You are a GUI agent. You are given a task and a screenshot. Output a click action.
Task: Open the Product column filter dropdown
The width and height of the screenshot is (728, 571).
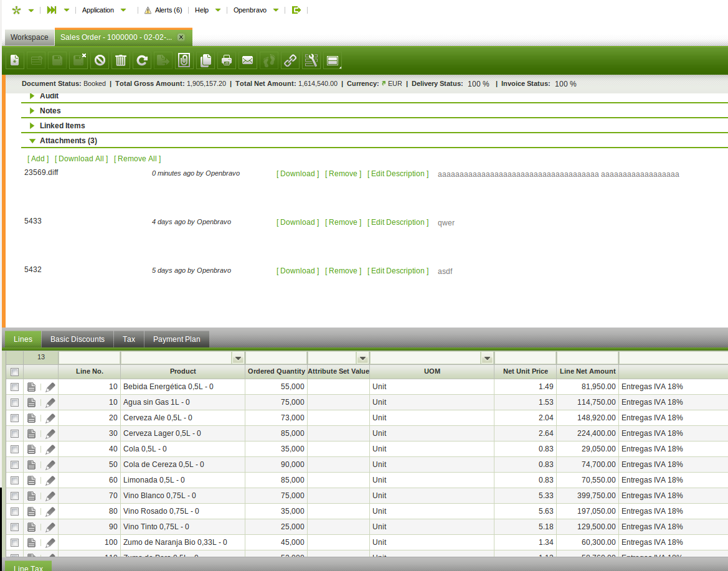point(237,357)
